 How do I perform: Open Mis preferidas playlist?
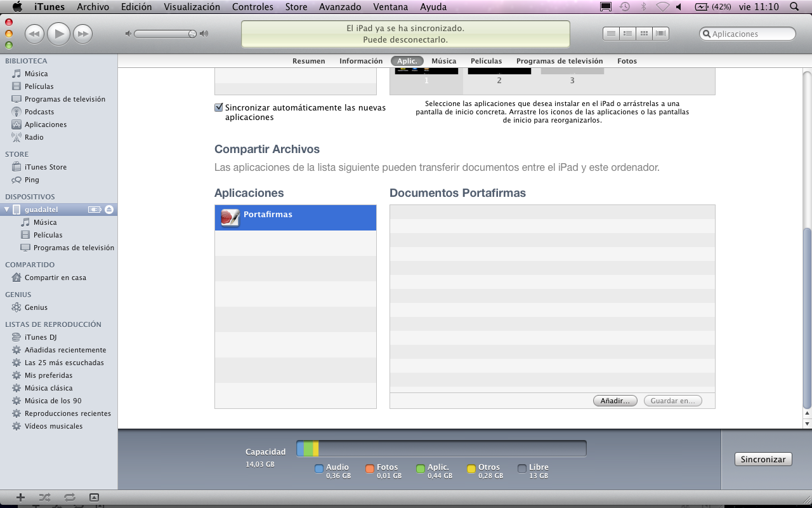(48, 375)
